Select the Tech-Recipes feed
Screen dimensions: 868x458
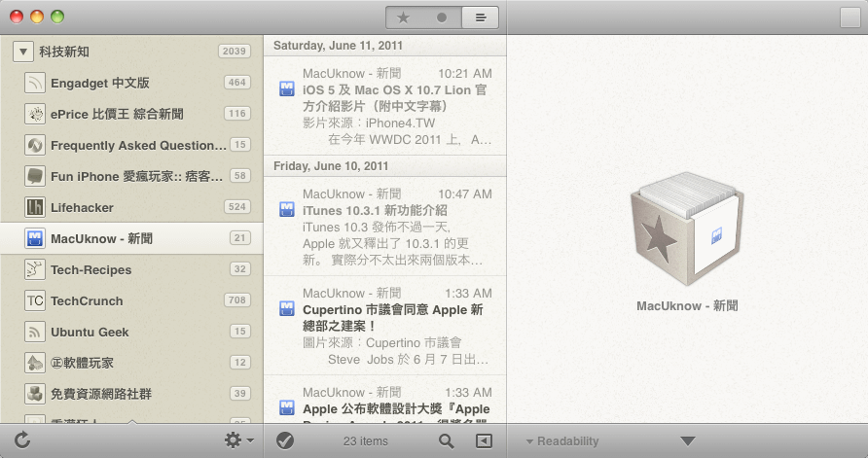coord(131,270)
